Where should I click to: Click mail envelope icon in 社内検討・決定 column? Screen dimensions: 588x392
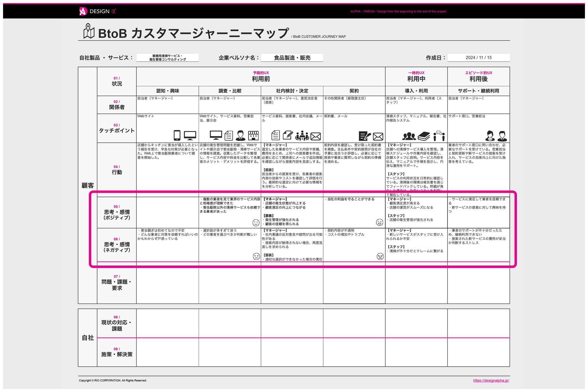coord(316,136)
